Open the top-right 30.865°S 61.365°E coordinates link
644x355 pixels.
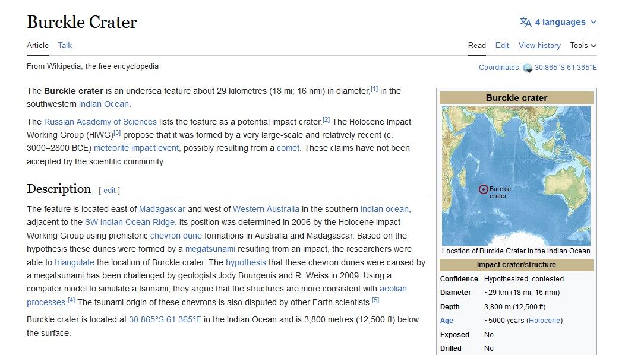(x=566, y=68)
